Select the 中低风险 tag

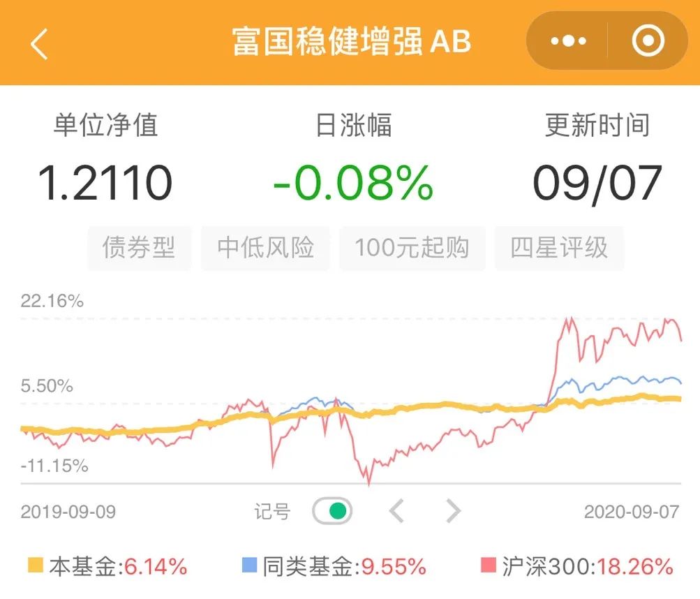265,247
